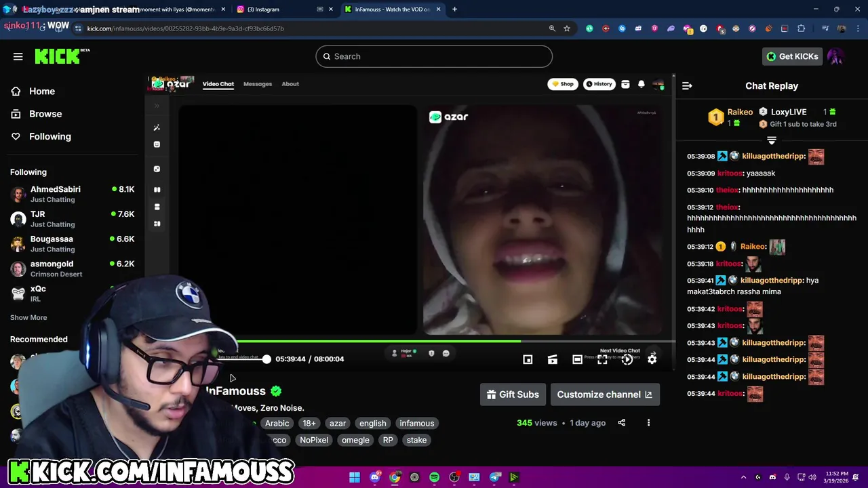Click the english tag

372,423
